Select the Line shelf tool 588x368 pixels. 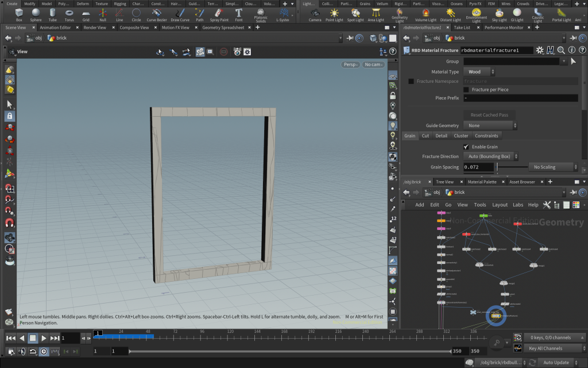pos(119,15)
